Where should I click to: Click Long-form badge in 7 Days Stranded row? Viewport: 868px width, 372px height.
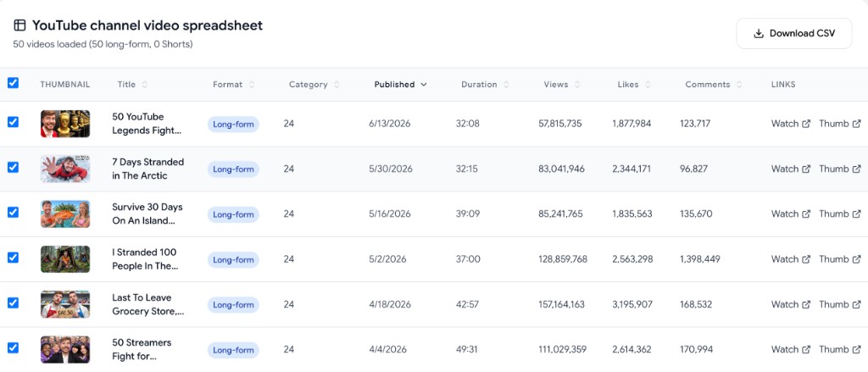233,169
